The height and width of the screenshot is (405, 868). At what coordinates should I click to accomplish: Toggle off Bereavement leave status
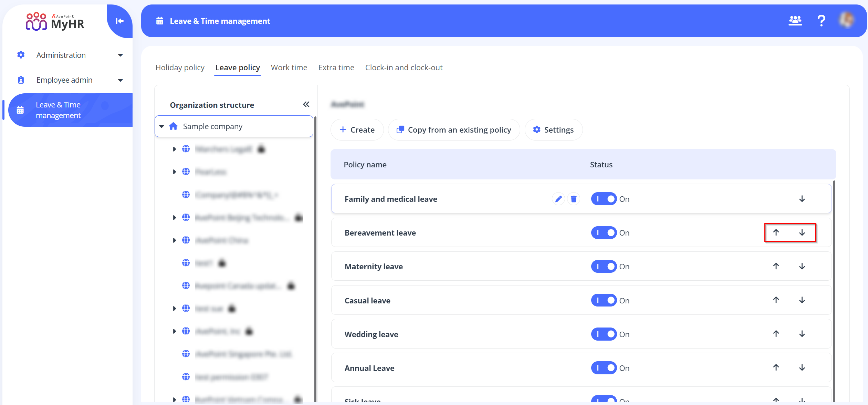pyautogui.click(x=604, y=233)
